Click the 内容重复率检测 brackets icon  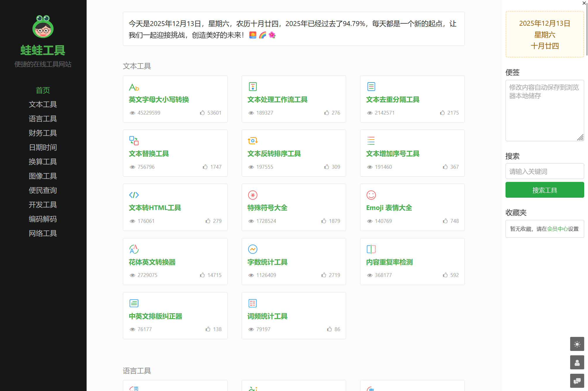click(x=371, y=249)
